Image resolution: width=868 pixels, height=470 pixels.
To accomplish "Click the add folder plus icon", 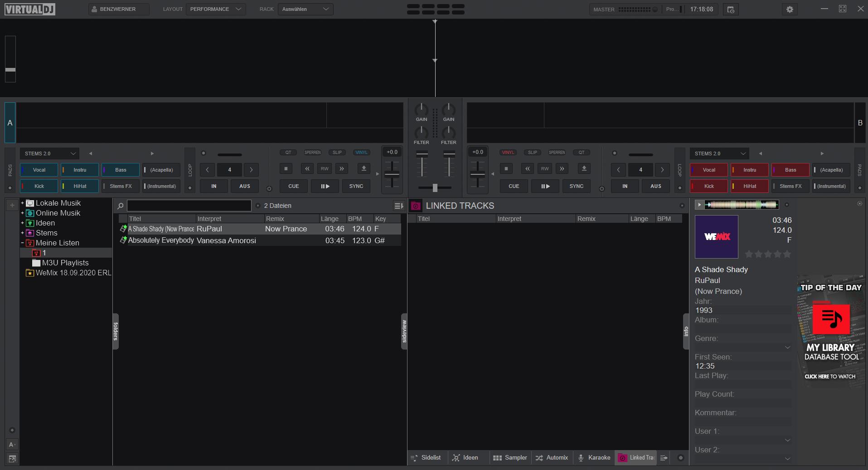I will (12, 206).
